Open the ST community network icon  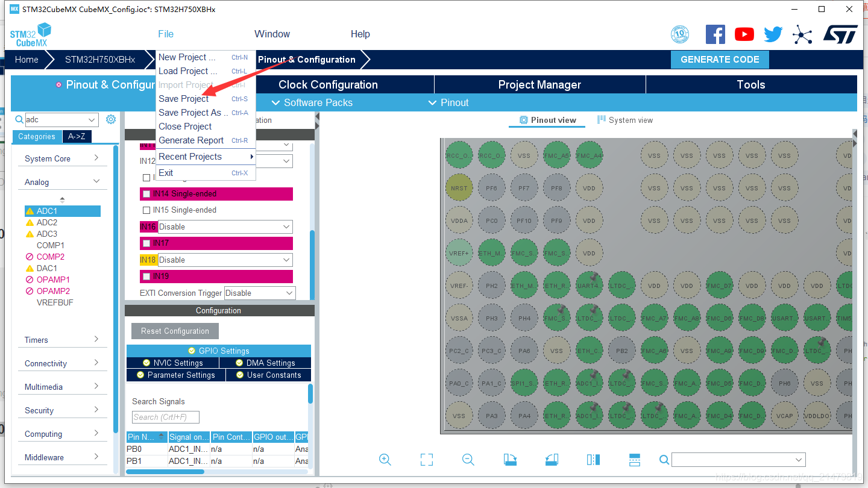pos(802,34)
